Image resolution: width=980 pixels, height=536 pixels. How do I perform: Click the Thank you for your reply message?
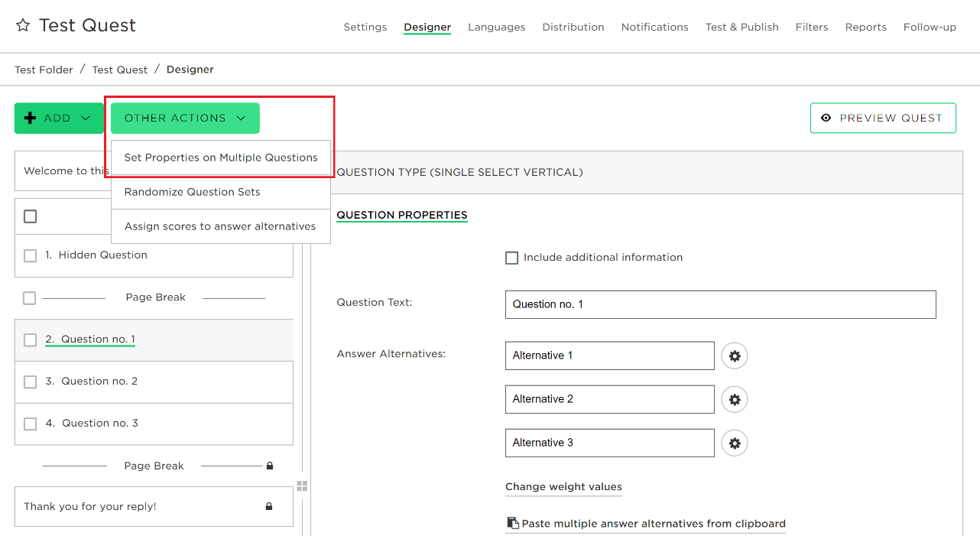pyautogui.click(x=154, y=507)
